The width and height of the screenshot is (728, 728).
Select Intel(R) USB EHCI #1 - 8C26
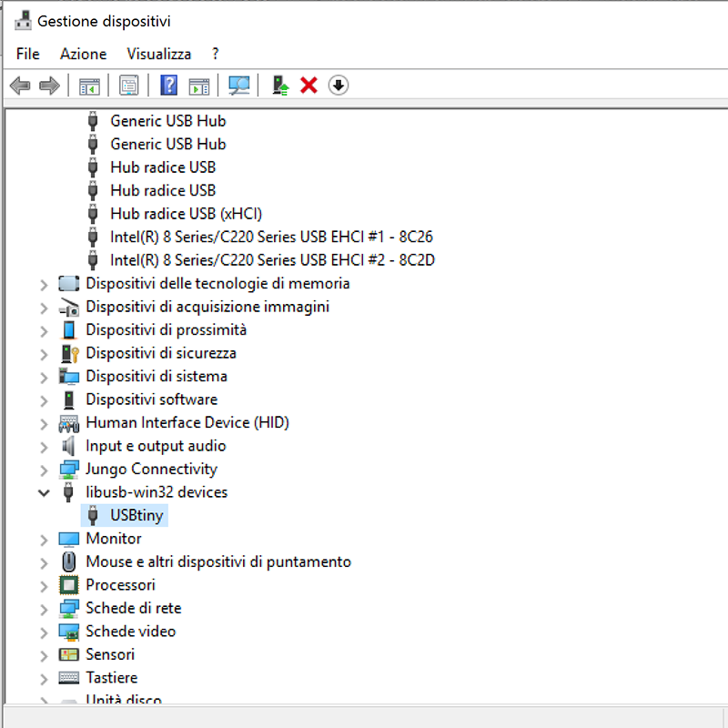(271, 237)
